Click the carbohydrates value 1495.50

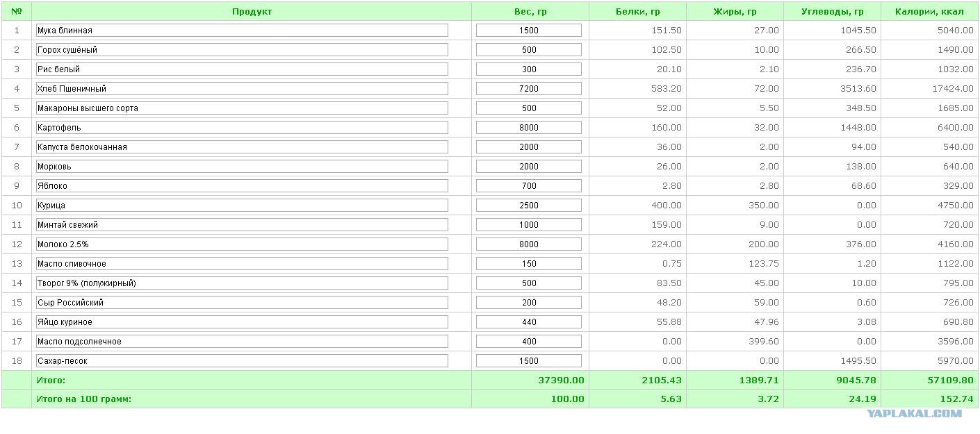858,361
